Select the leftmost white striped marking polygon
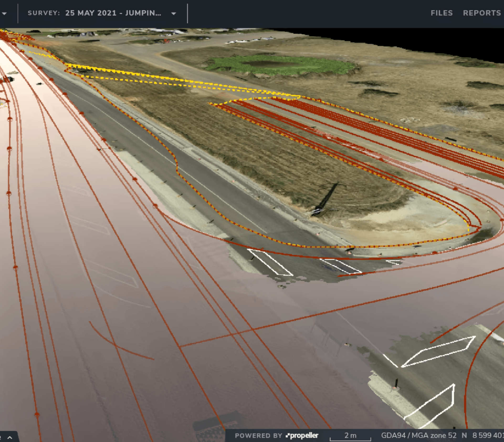Viewport: 504px width, 442px height. coord(270,262)
